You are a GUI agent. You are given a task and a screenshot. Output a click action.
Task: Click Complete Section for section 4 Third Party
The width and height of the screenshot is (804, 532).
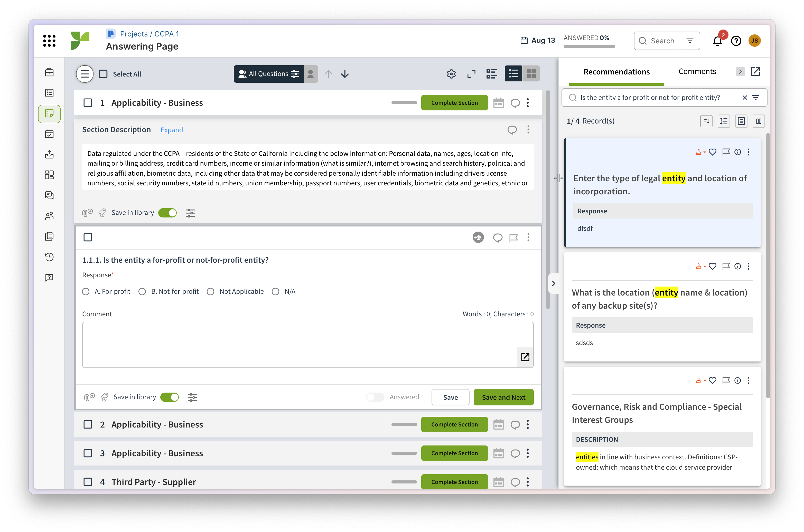(x=454, y=482)
